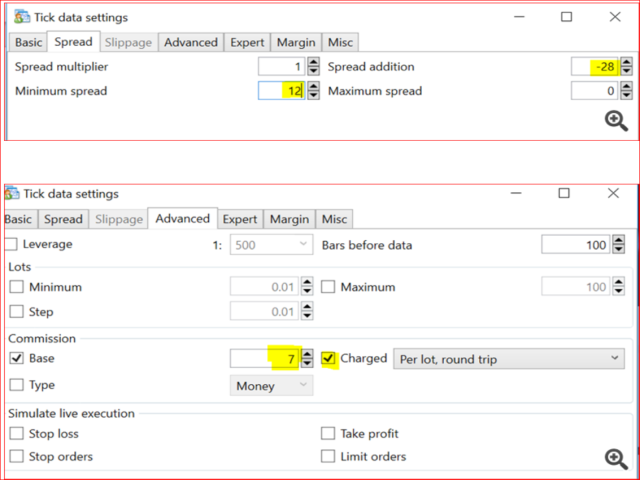This screenshot has width=640, height=480.
Task: Click Maximum lots spinner arrows
Action: point(618,287)
